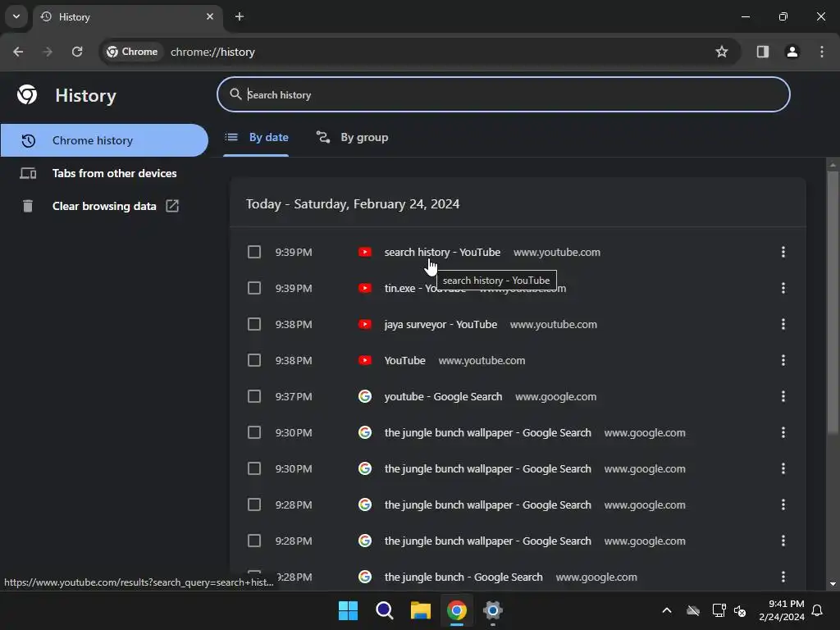Open the Windows Start menu
840x630 pixels.
point(348,610)
